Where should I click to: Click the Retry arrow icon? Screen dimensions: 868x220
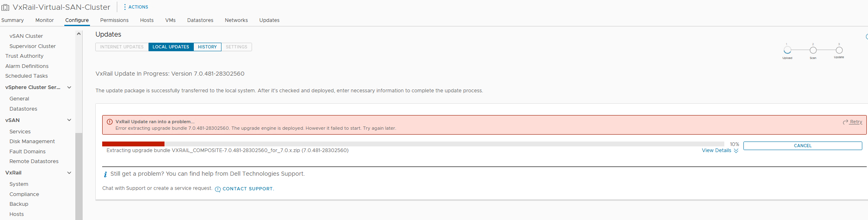pos(846,122)
